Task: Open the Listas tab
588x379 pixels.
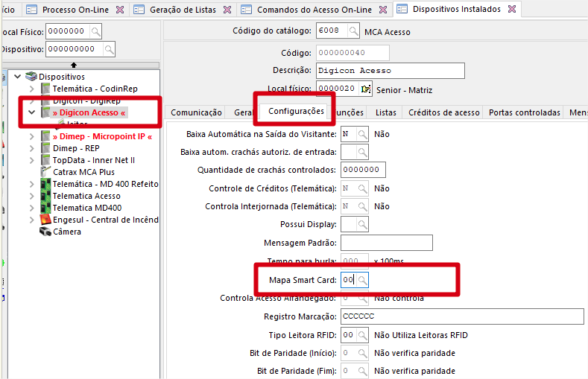Action: coord(386,112)
